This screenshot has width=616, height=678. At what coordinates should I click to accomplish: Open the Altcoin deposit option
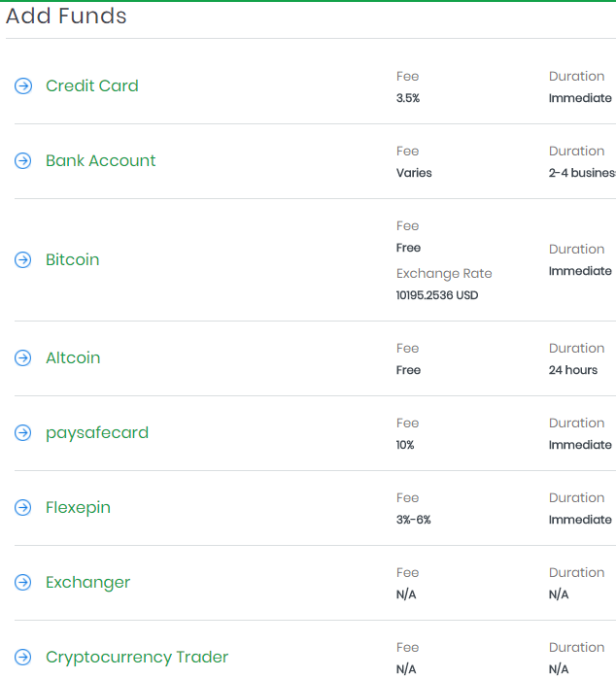(x=73, y=357)
